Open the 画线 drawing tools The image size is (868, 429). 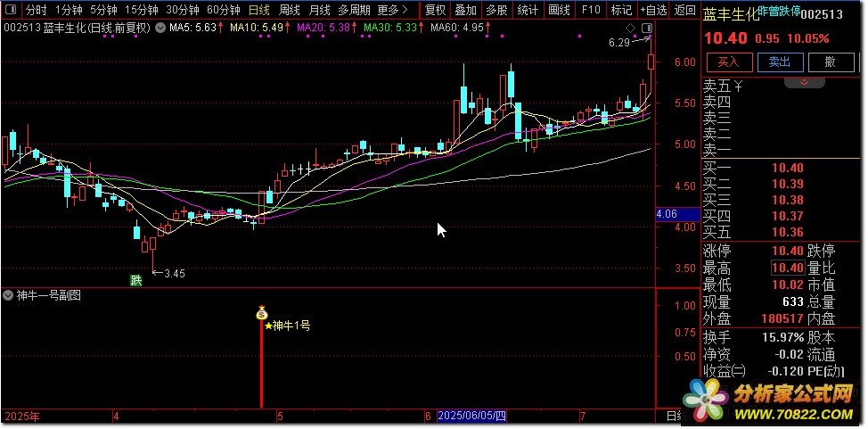[x=559, y=10]
